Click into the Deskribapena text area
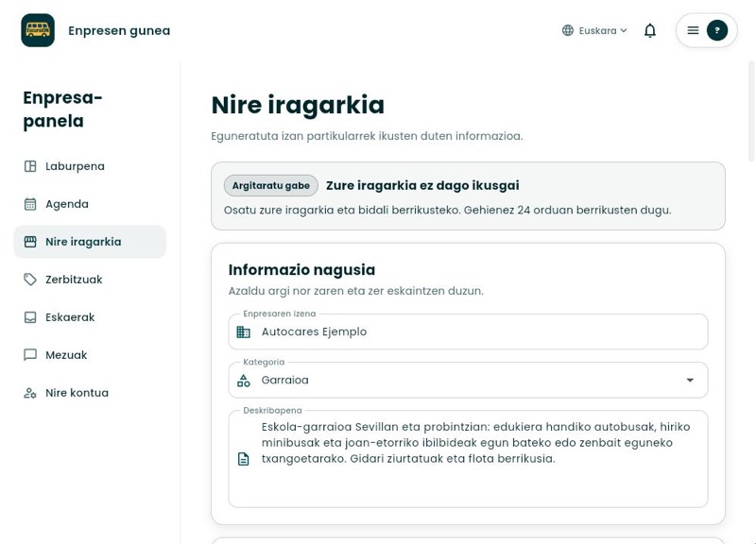This screenshot has height=544, width=756. point(468,459)
